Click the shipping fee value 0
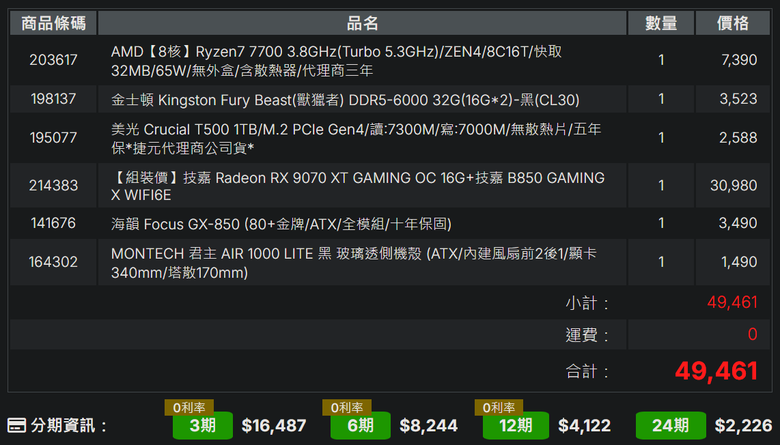This screenshot has height=445, width=780. [x=753, y=334]
